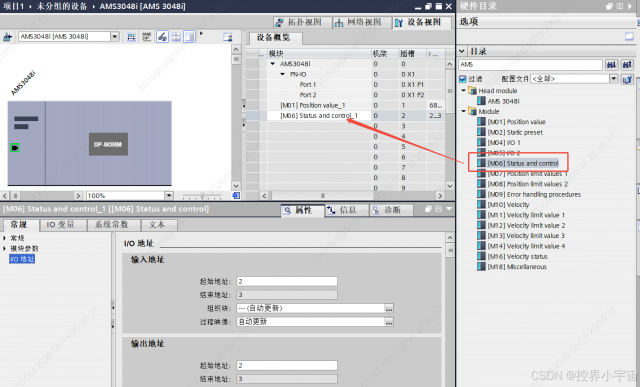Collapse the AMS3048i row in device overview
Viewport: 640px width, 387px height.
click(273, 64)
